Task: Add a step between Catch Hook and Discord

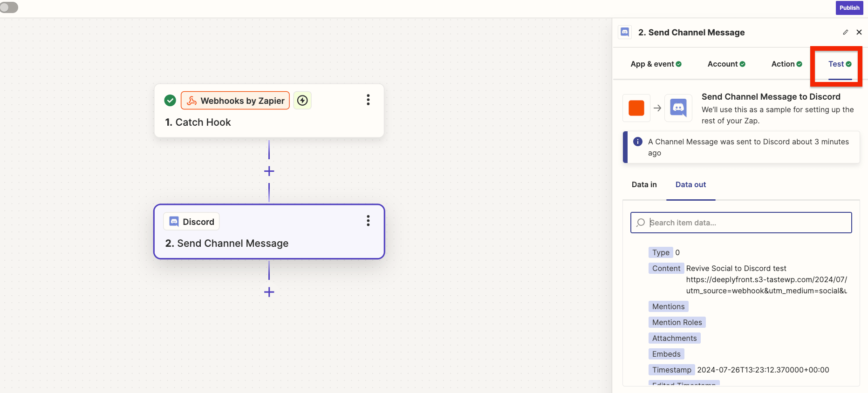Action: click(x=269, y=171)
